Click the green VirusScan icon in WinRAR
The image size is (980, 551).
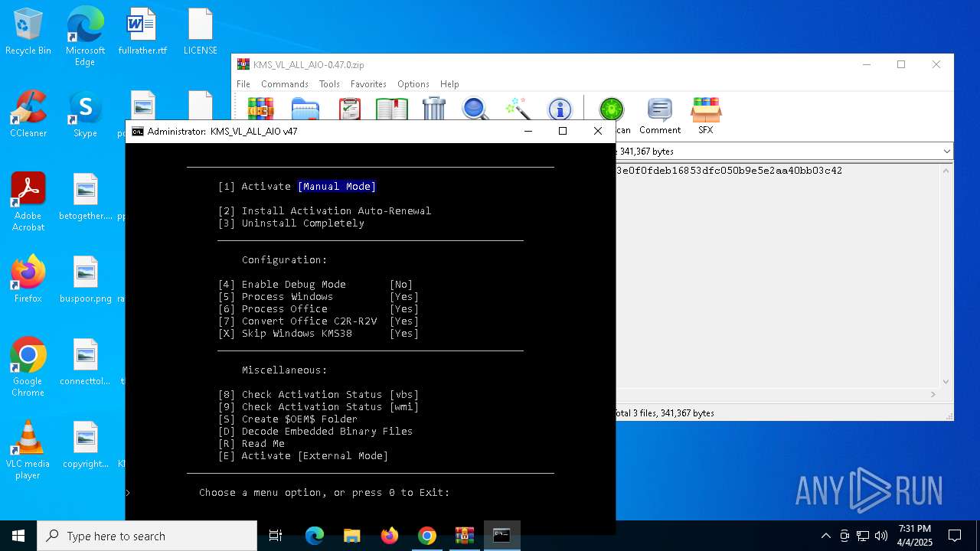pos(612,110)
